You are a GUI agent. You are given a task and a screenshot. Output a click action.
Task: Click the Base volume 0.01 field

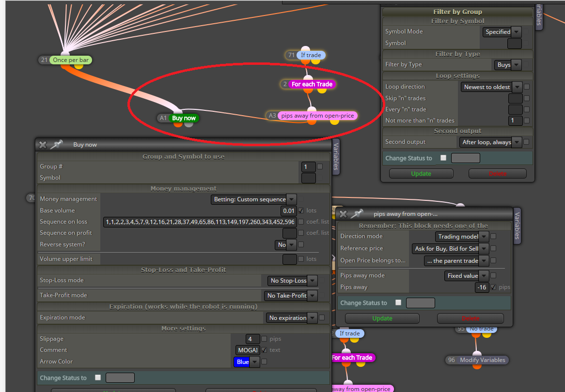pos(289,211)
